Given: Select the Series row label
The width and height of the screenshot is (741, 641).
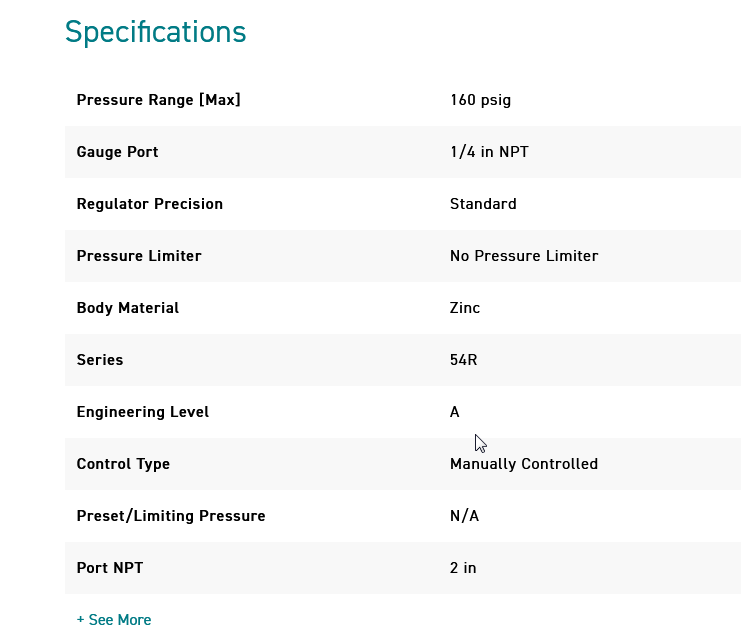Looking at the screenshot, I should tap(100, 360).
